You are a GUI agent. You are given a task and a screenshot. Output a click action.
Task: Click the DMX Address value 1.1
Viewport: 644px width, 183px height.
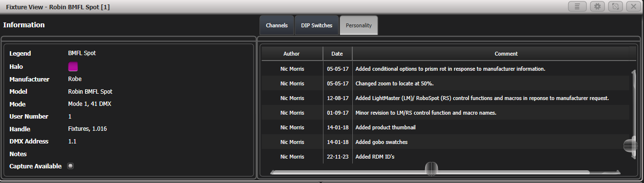72,142
